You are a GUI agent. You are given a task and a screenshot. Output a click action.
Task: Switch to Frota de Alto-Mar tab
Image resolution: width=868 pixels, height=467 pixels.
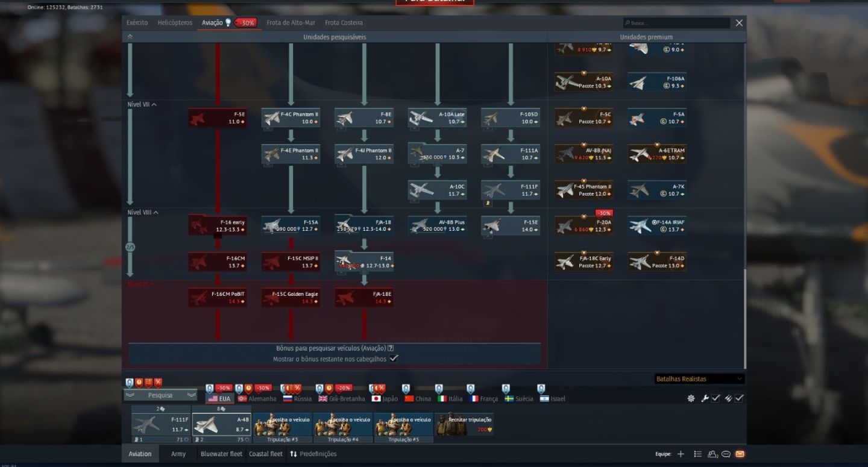pos(291,23)
